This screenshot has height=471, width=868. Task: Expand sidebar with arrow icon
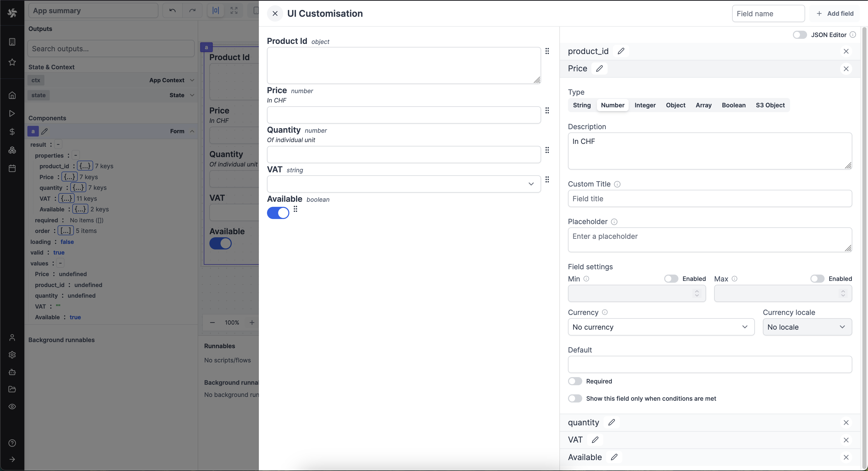pyautogui.click(x=12, y=459)
